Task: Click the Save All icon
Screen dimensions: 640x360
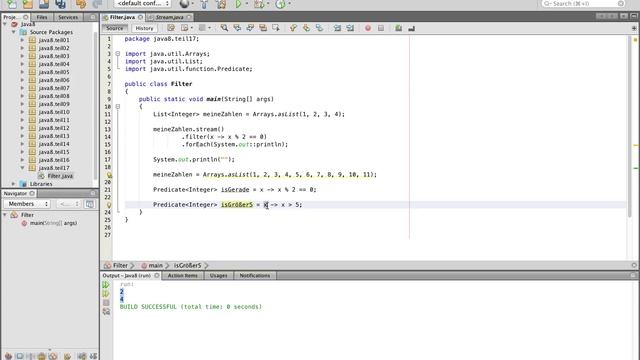Action: (60, 4)
